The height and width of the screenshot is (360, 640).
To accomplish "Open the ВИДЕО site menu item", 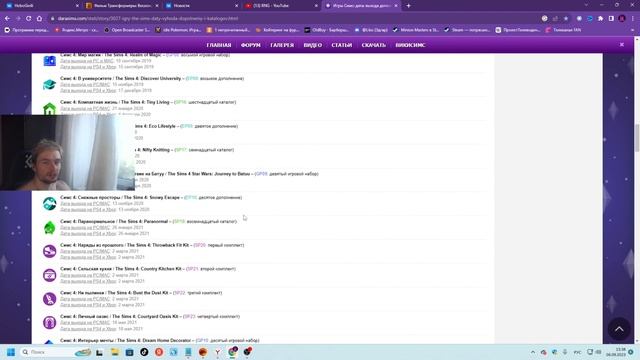I will (x=313, y=45).
